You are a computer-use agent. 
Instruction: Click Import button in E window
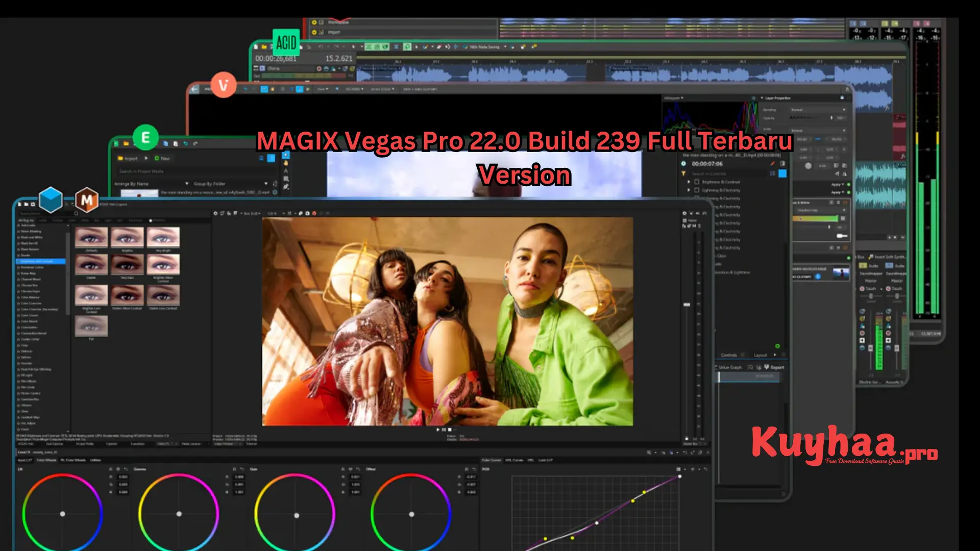tap(128, 158)
